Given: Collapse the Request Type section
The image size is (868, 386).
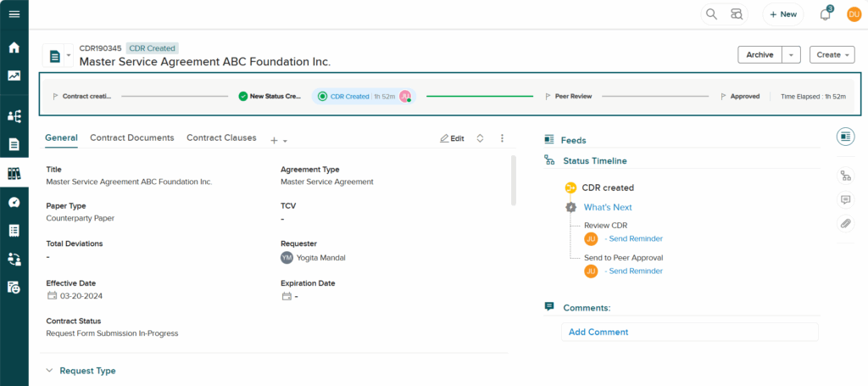Looking at the screenshot, I should click(x=49, y=371).
